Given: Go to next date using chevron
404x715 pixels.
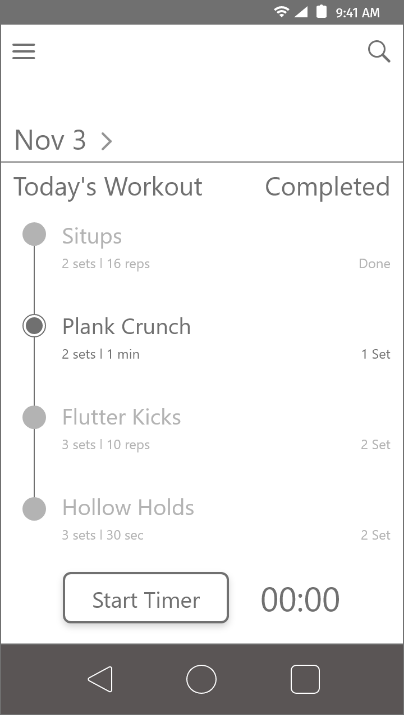Looking at the screenshot, I should coord(106,141).
